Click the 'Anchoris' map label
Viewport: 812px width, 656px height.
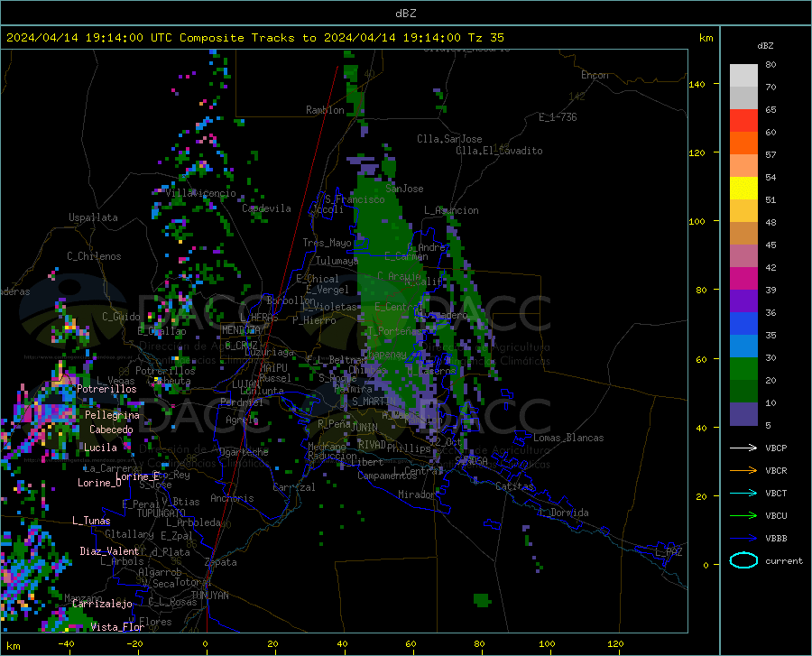[x=232, y=498]
